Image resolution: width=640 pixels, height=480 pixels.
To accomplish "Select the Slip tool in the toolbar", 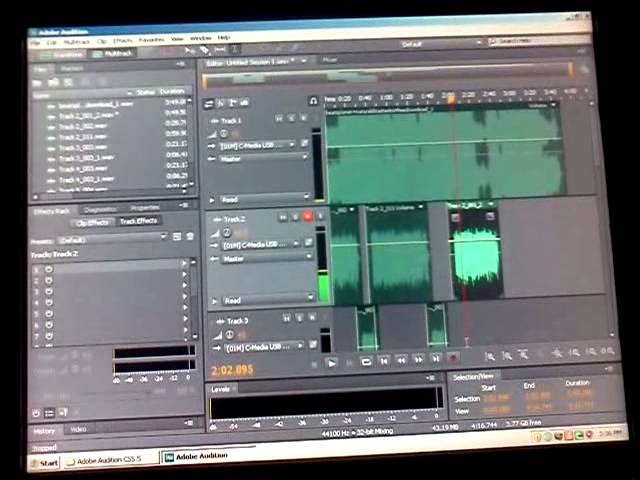I will pos(220,50).
